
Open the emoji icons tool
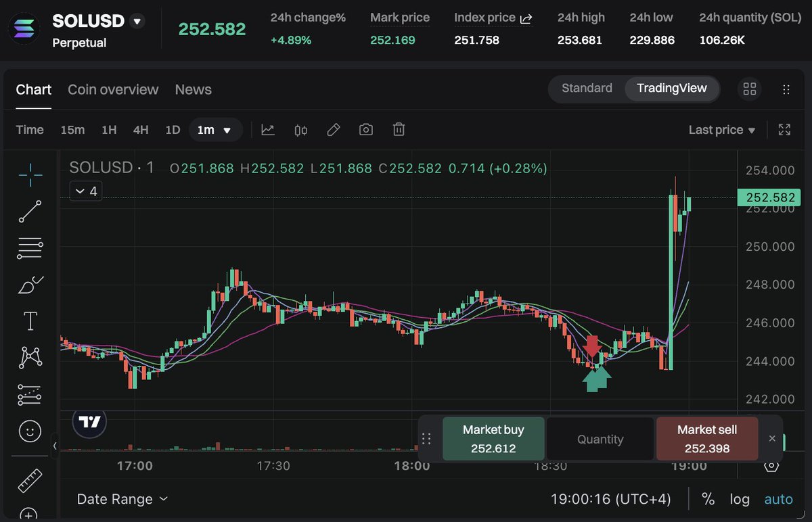[x=30, y=431]
